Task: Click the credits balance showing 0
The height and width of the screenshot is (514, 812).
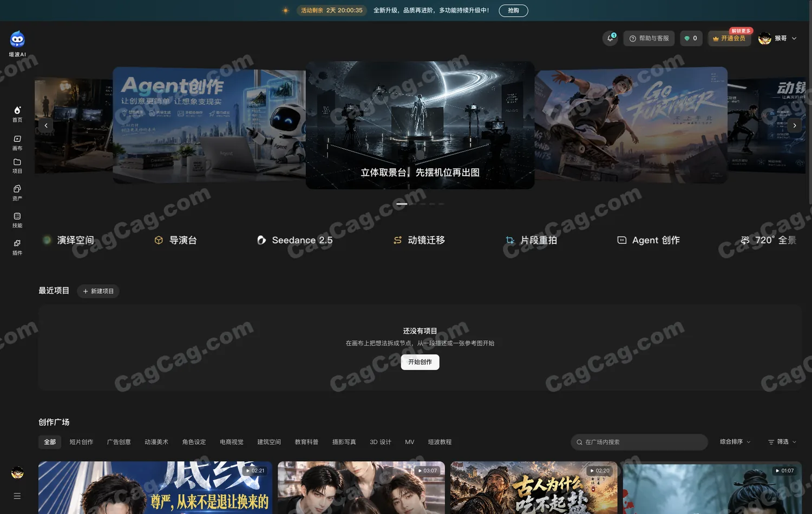Action: click(691, 38)
